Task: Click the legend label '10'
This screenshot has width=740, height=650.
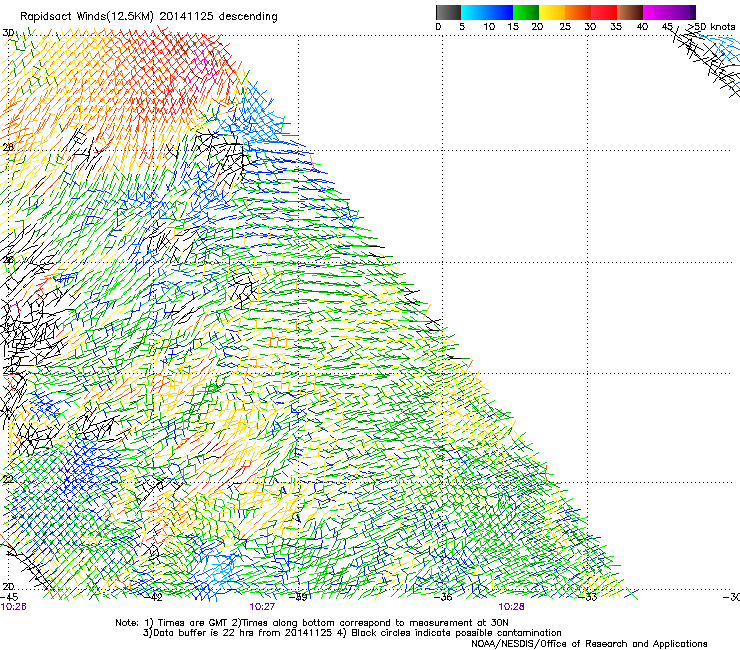Action: pos(489,27)
